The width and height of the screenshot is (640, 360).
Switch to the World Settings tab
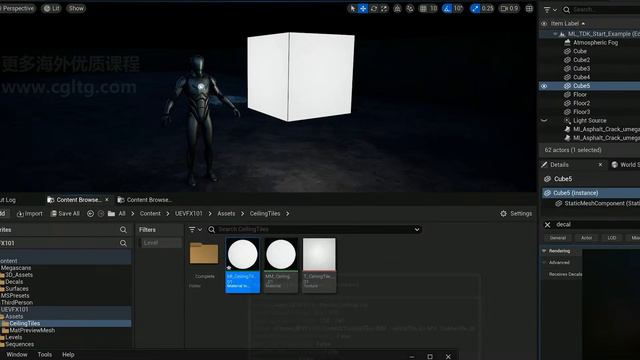click(625, 165)
